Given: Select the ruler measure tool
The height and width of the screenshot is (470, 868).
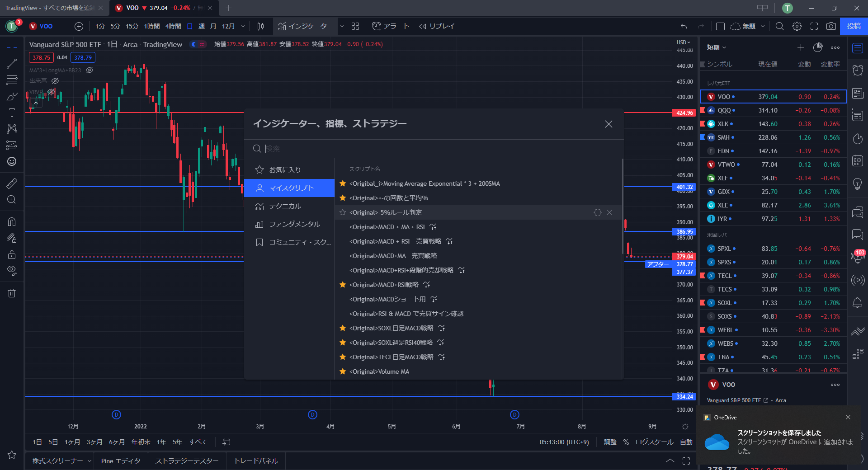Looking at the screenshot, I should (12, 183).
